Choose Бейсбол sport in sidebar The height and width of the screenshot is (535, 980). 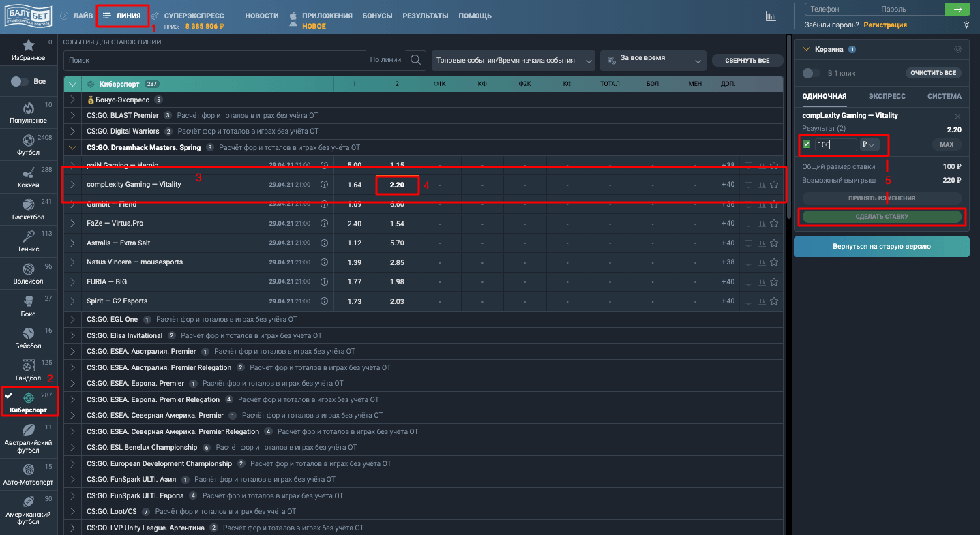(x=29, y=338)
